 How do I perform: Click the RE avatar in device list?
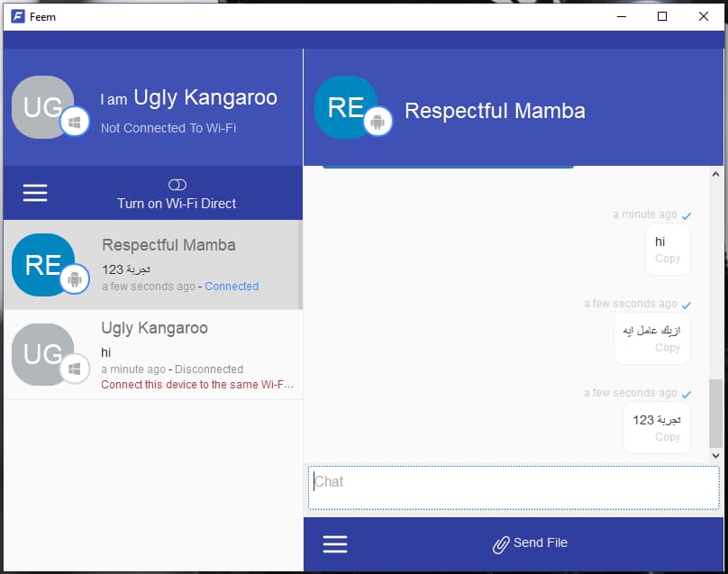click(42, 265)
